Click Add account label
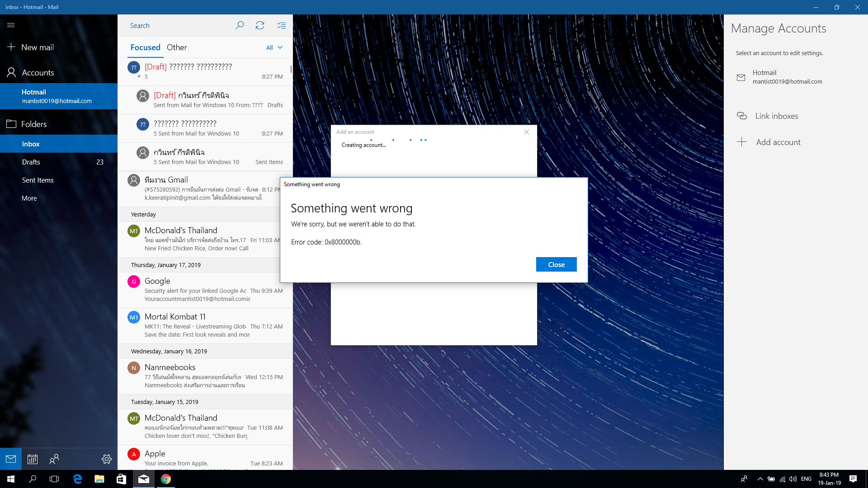The image size is (868, 488). point(778,142)
